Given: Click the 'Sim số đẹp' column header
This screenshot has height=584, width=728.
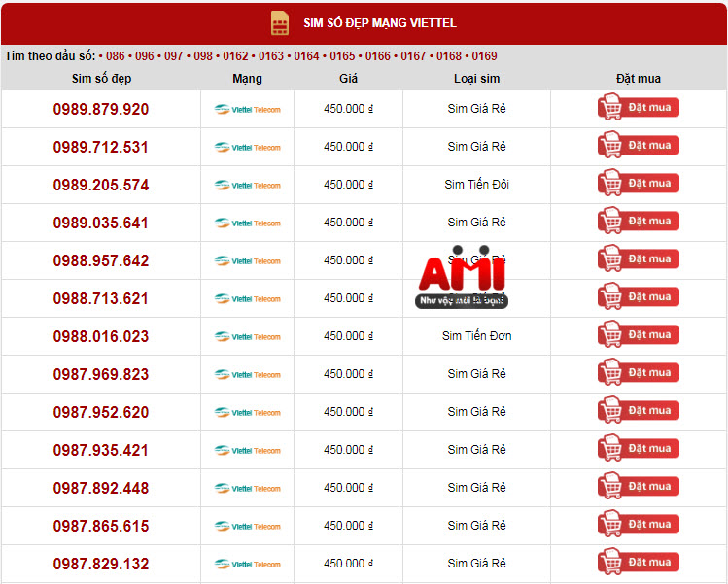Looking at the screenshot, I should 101,79.
